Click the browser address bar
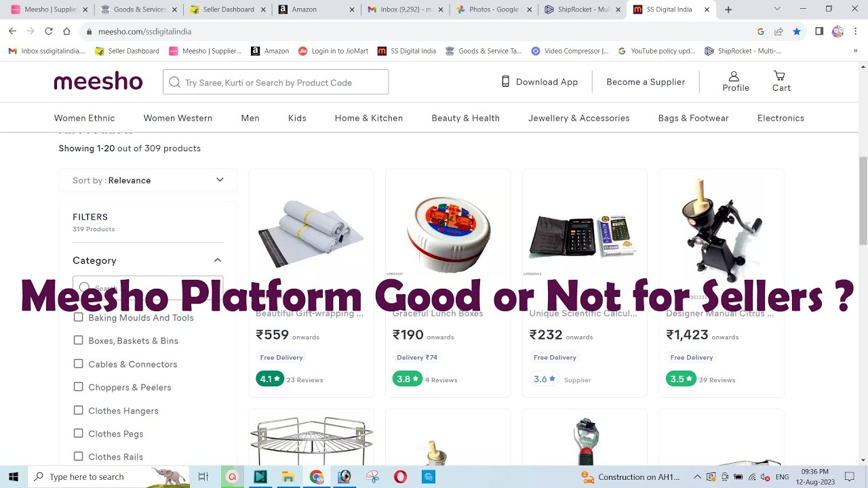Screen dimensions: 868x488 [x=420, y=31]
